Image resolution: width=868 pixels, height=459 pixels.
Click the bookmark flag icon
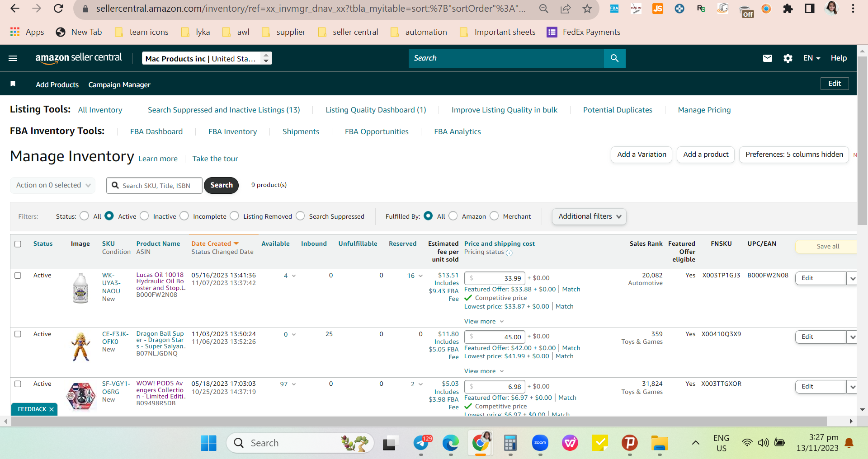point(13,84)
